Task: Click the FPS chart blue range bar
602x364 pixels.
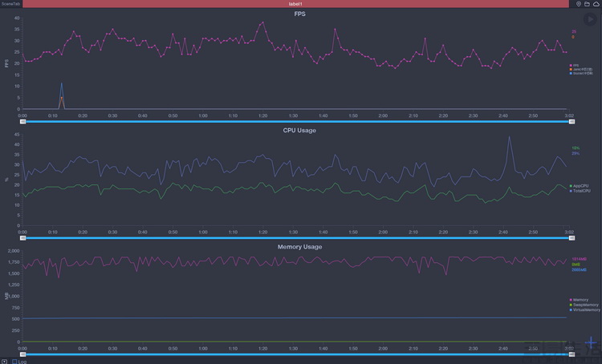Action: (x=297, y=122)
